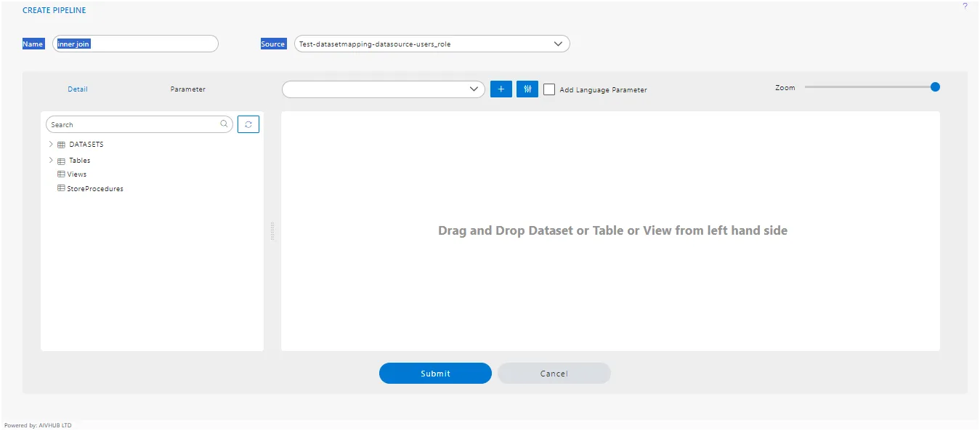Click the DATASETS table icon
Viewport: 980px width, 431px height.
tap(61, 145)
